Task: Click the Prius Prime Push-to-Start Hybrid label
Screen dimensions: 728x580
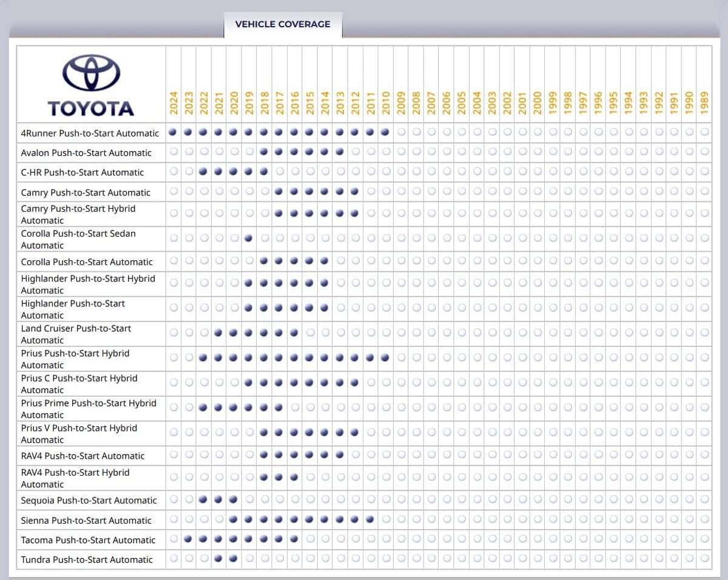Action: pos(89,409)
